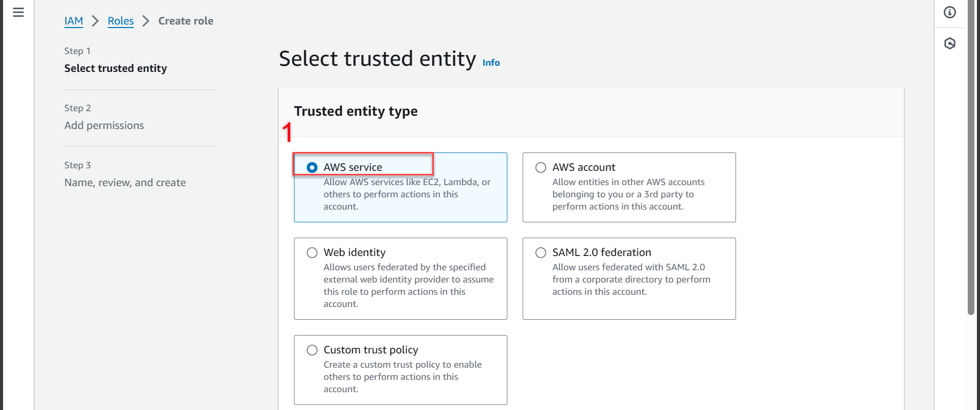Open the info help panel icon
Image resolution: width=980 pixels, height=410 pixels.
coord(949,12)
